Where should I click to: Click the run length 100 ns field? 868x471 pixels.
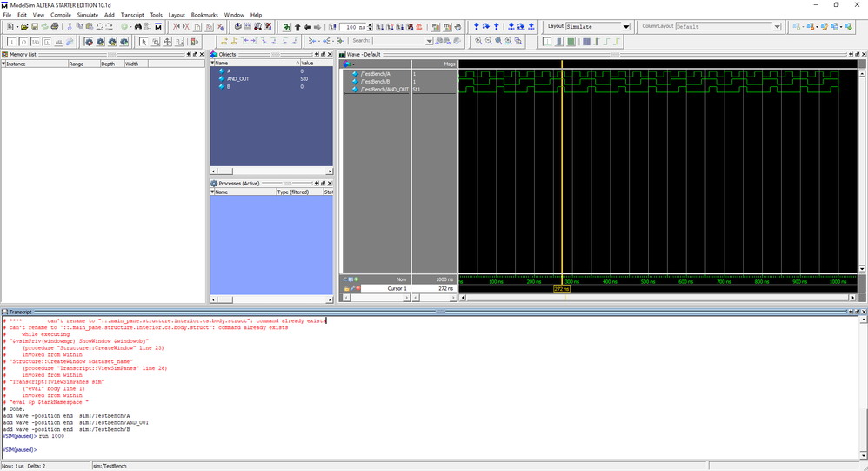[x=354, y=27]
